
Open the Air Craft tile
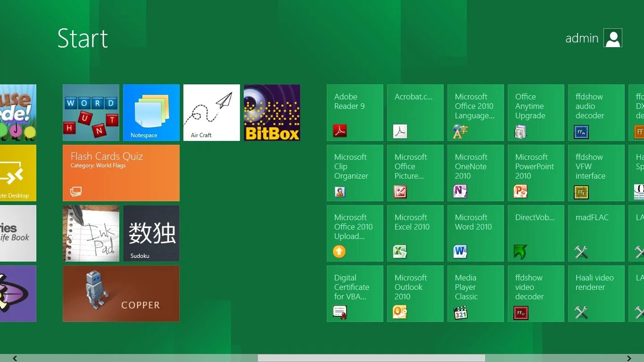pos(212,113)
